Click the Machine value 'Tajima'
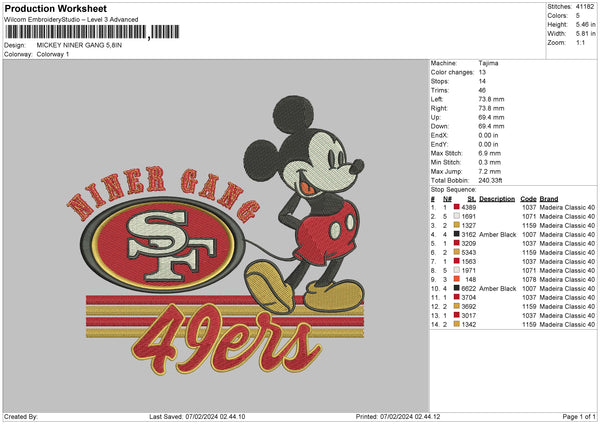The width and height of the screenshot is (600, 424). pyautogui.click(x=488, y=63)
